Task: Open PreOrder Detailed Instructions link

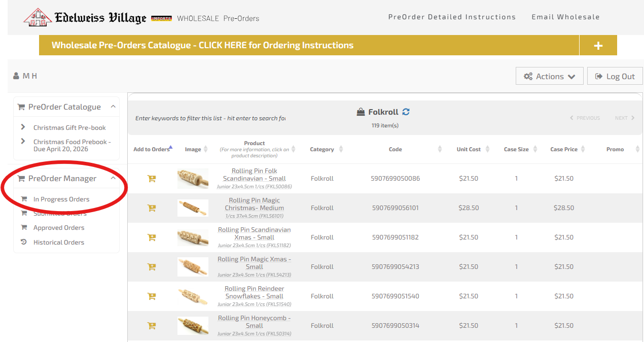Action: click(x=452, y=17)
